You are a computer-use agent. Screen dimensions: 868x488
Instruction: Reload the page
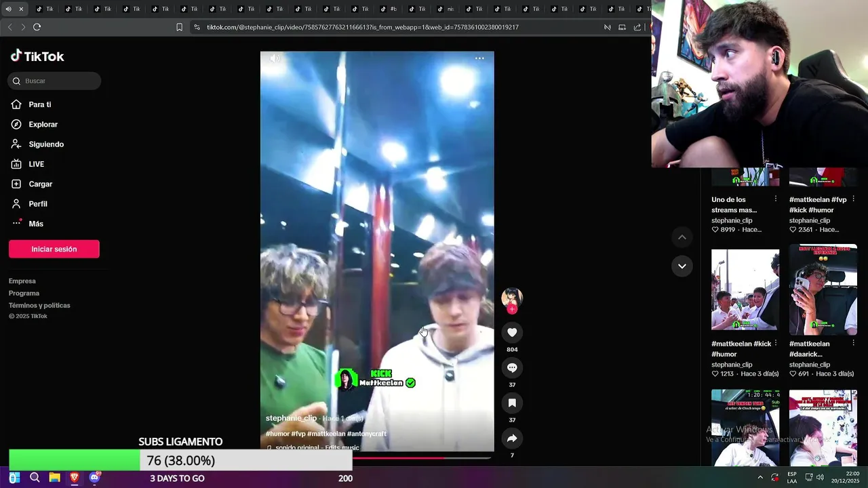click(37, 27)
